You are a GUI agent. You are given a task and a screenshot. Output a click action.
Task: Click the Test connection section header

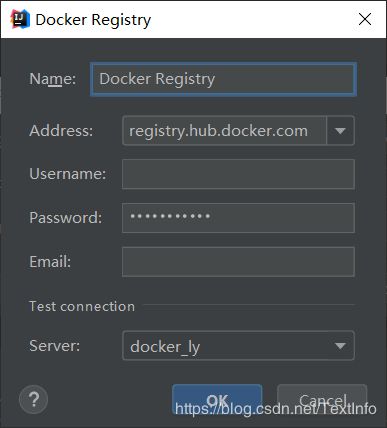point(82,306)
